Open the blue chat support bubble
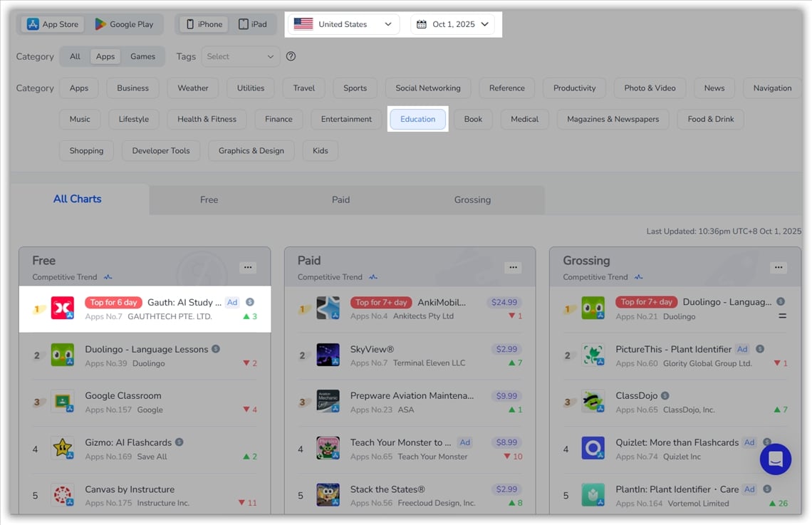 pyautogui.click(x=775, y=459)
